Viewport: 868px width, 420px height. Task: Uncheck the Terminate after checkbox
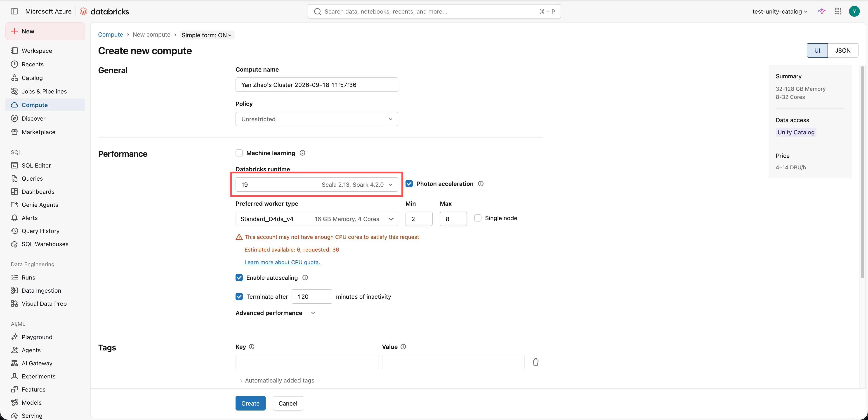(239, 296)
